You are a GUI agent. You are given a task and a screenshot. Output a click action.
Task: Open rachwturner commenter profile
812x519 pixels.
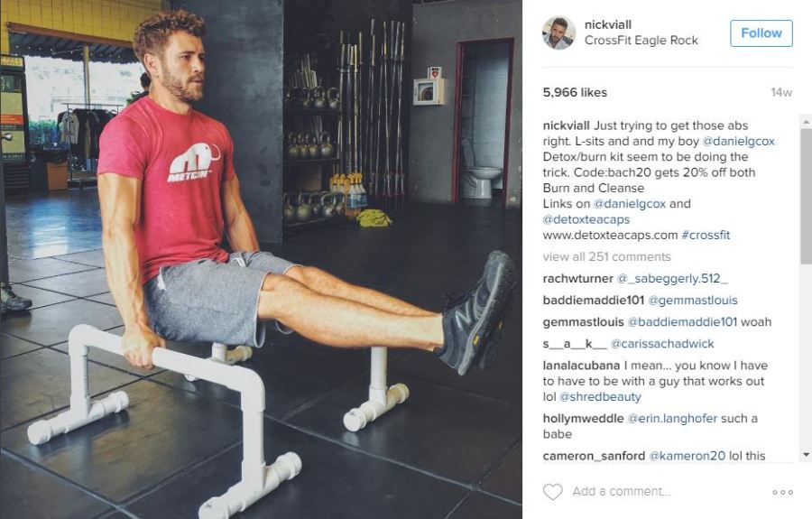[x=578, y=279]
